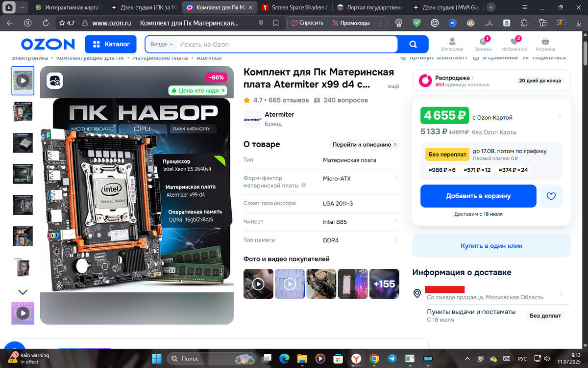588x368 pixels.
Task: Open Windows Start menu
Action: (x=157, y=358)
